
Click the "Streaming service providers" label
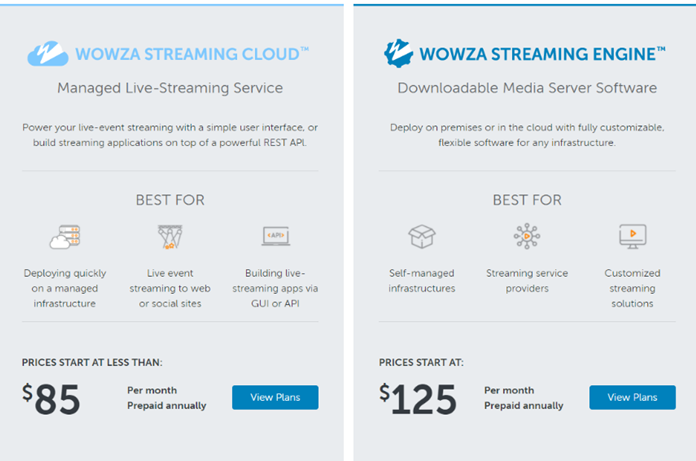[x=526, y=280]
